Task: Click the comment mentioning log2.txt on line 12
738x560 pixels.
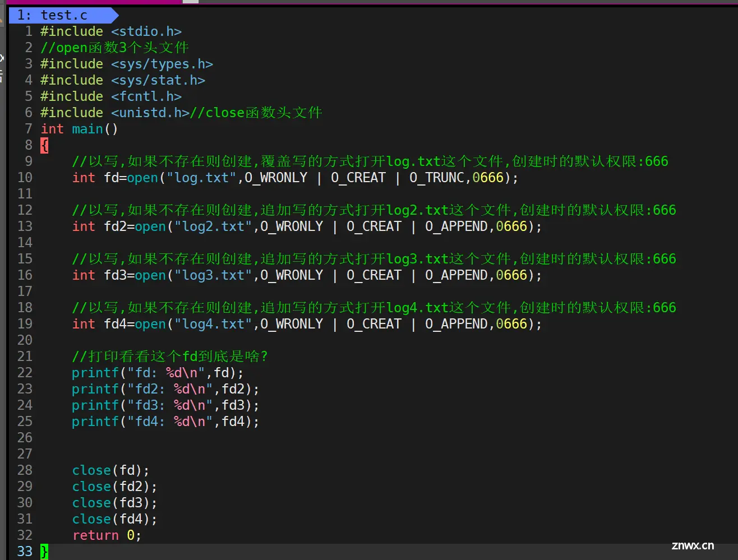Action: point(374,210)
